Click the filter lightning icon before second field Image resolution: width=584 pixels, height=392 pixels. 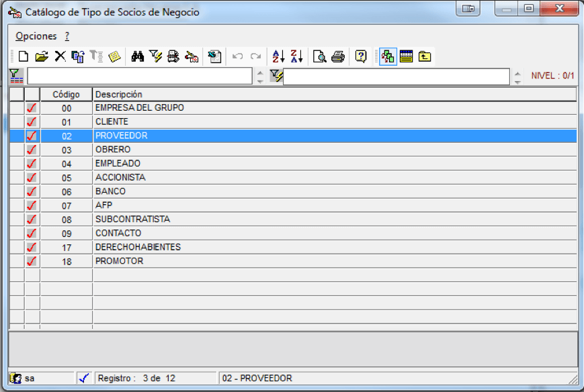click(276, 76)
